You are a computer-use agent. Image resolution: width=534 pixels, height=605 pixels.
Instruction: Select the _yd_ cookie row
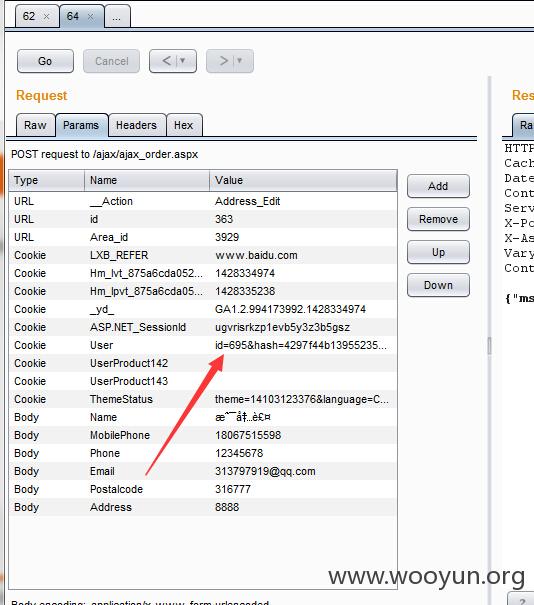click(203, 309)
